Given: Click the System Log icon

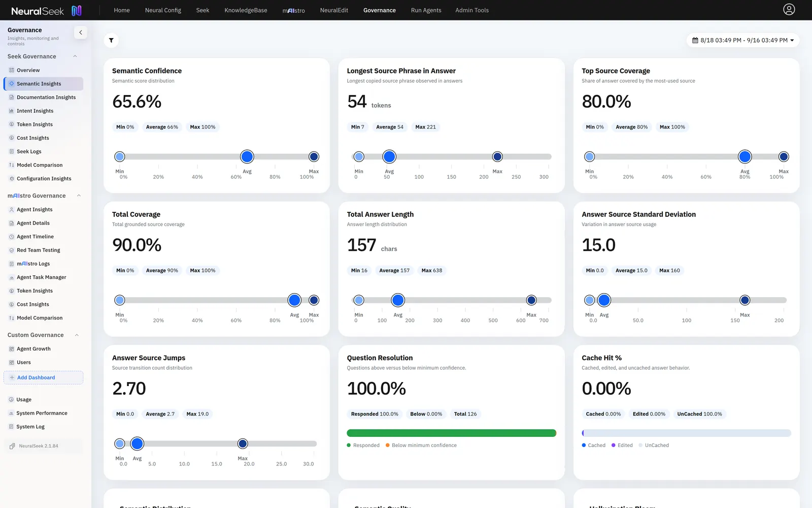Looking at the screenshot, I should [x=11, y=427].
